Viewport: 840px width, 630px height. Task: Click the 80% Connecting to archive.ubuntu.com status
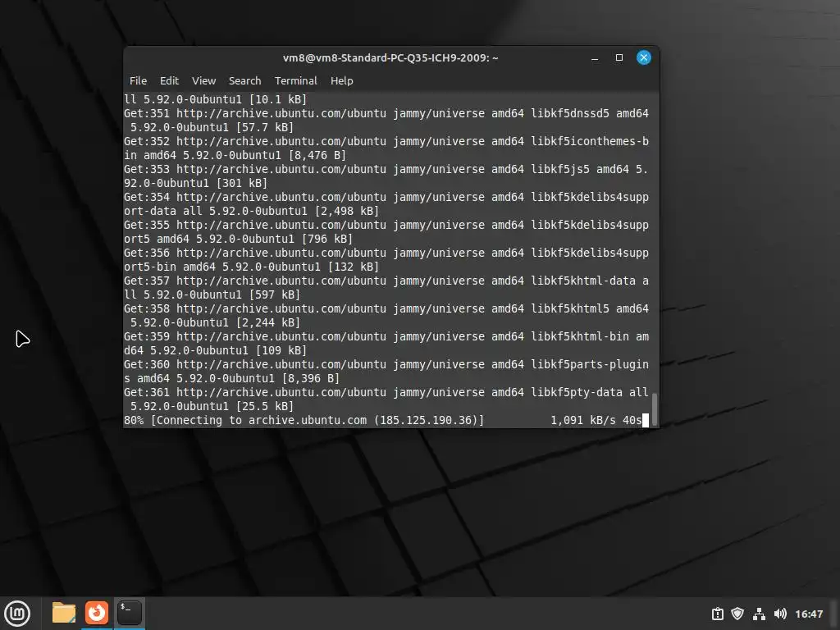point(304,420)
